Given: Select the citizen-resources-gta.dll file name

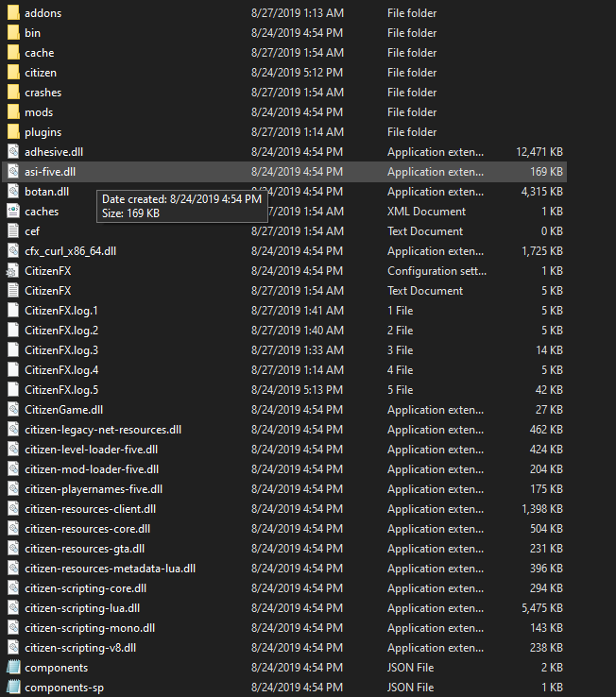Looking at the screenshot, I should point(84,549).
